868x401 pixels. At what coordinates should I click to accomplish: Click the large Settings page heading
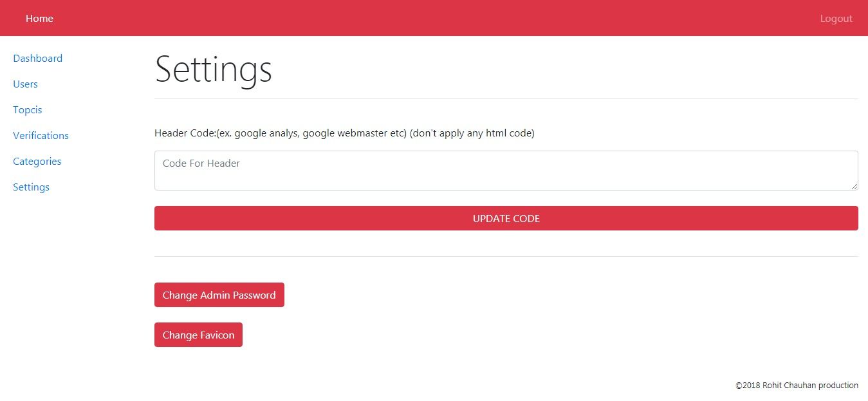[x=213, y=70]
